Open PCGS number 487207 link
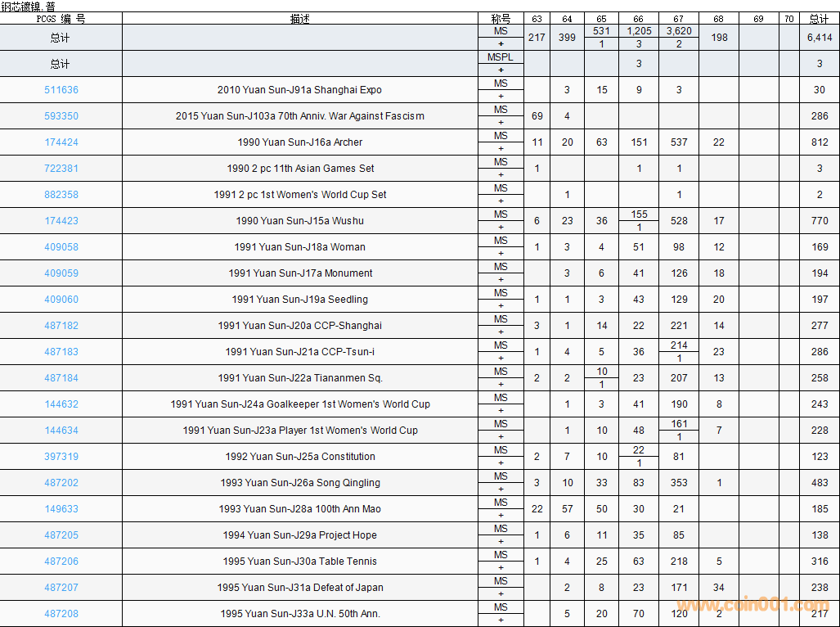 [61, 588]
